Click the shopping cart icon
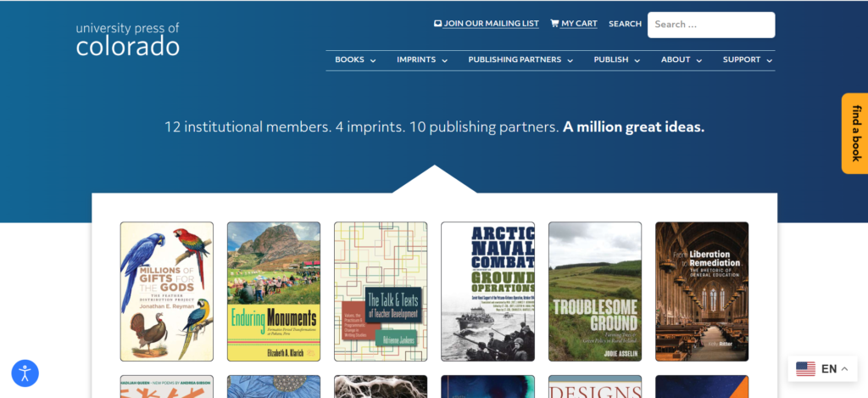The image size is (868, 398). (x=554, y=24)
